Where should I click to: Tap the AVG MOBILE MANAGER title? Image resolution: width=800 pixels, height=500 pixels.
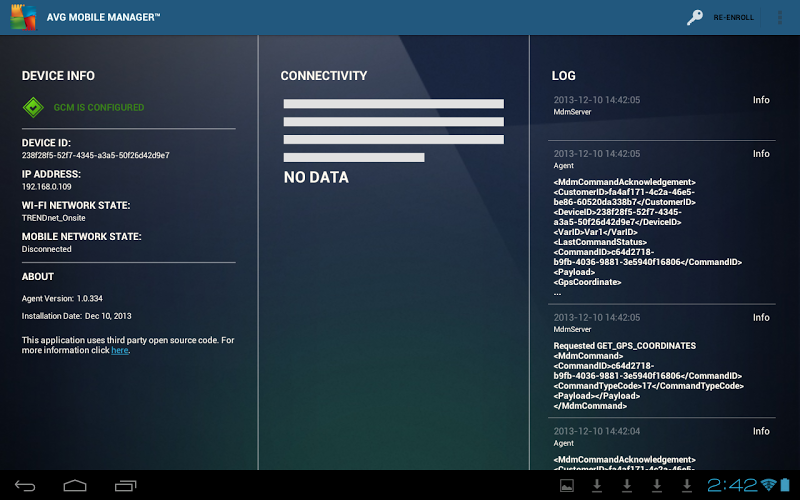(104, 17)
